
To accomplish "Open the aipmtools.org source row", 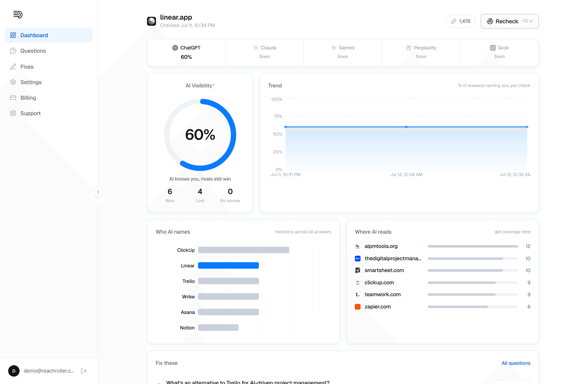I will point(442,246).
